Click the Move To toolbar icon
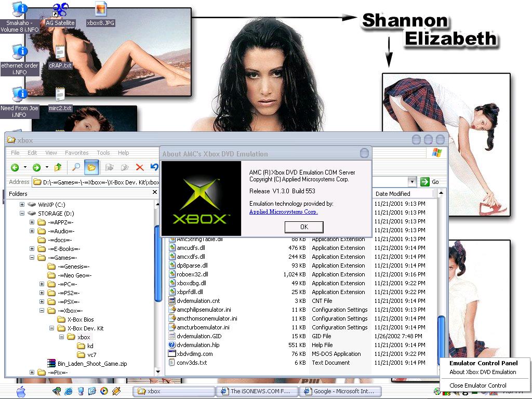 (109, 167)
